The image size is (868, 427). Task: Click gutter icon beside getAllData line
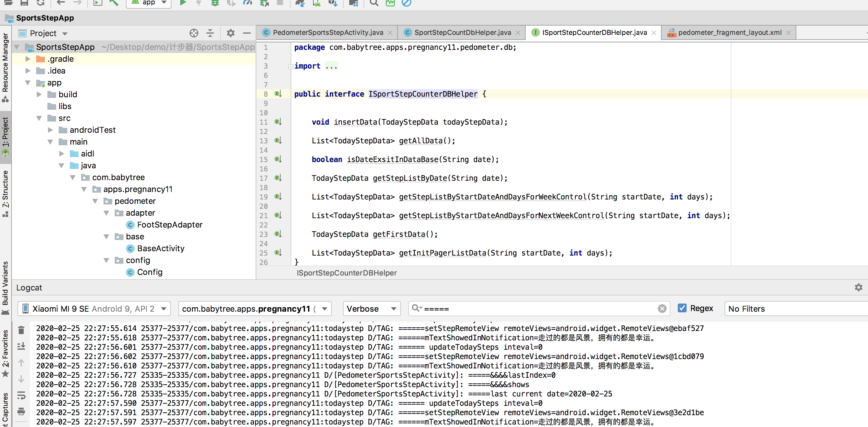[278, 141]
